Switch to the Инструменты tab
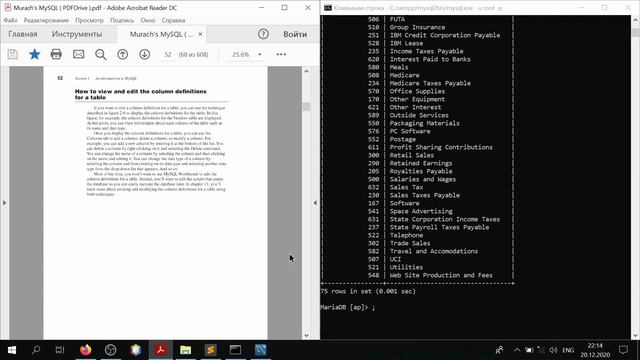 [77, 34]
